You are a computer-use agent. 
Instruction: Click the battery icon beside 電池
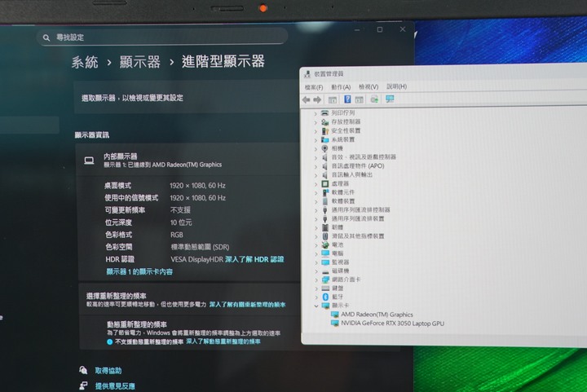tap(325, 245)
